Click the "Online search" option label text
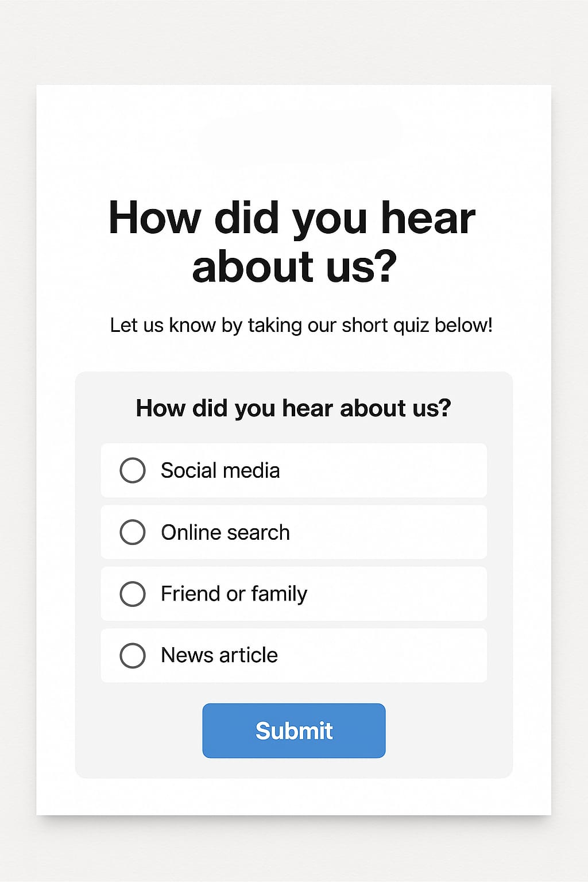Viewport: 588px width, 882px height. pos(225,533)
